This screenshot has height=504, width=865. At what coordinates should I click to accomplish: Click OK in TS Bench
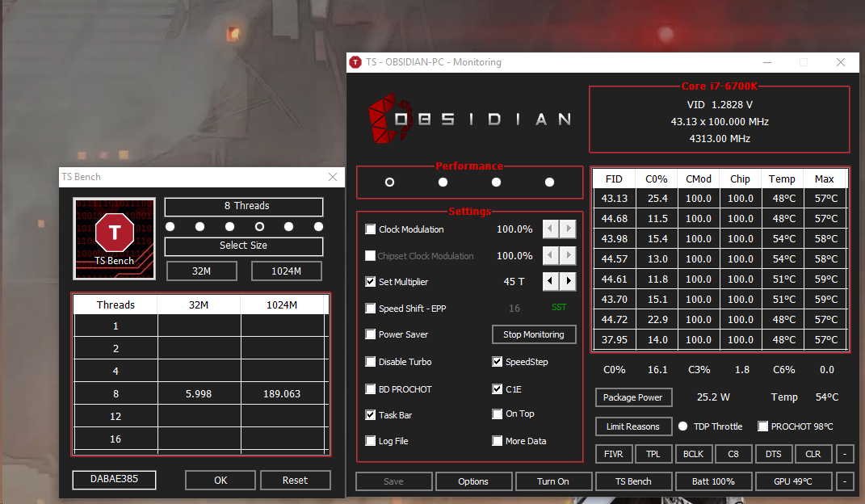pyautogui.click(x=220, y=481)
